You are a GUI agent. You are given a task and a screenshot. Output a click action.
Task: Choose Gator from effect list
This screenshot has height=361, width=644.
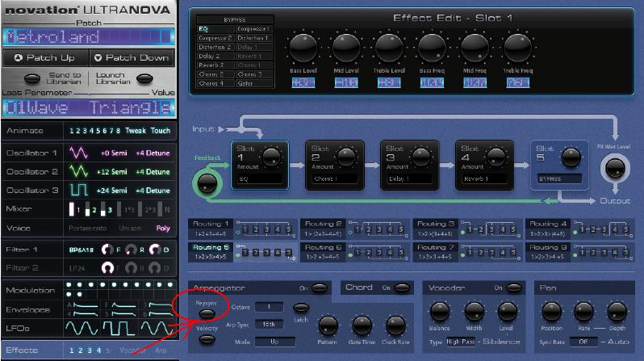[254, 83]
